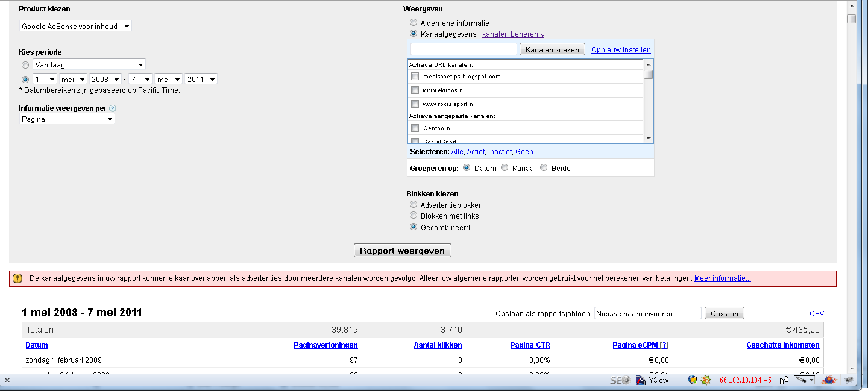The height and width of the screenshot is (391, 868).
Task: Select Gecombineerd radio option
Action: (414, 227)
